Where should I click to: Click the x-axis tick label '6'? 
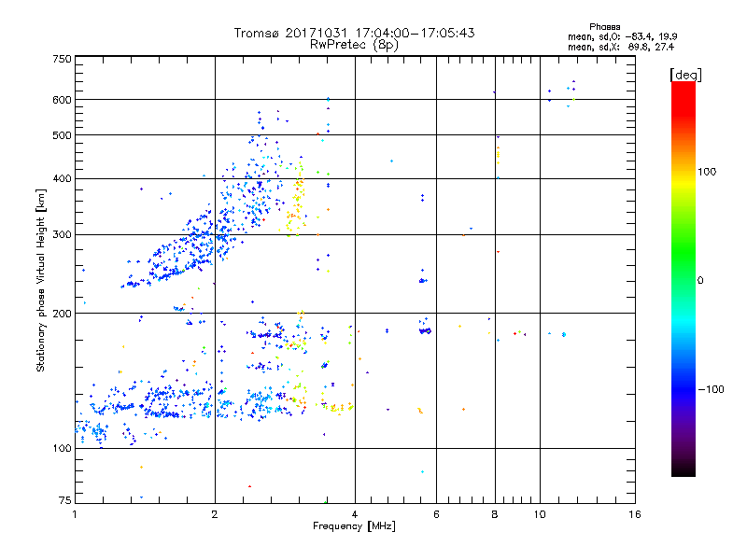click(x=436, y=514)
